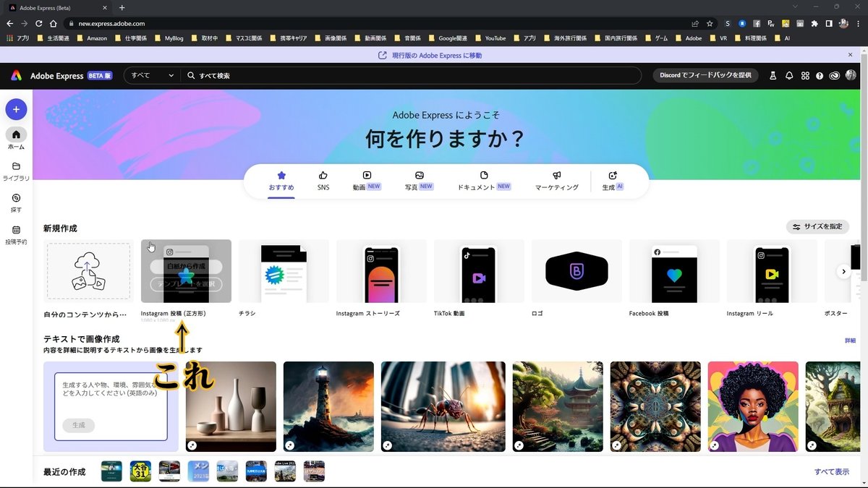
Task: Click the Adobe Express logo
Action: coord(16,75)
